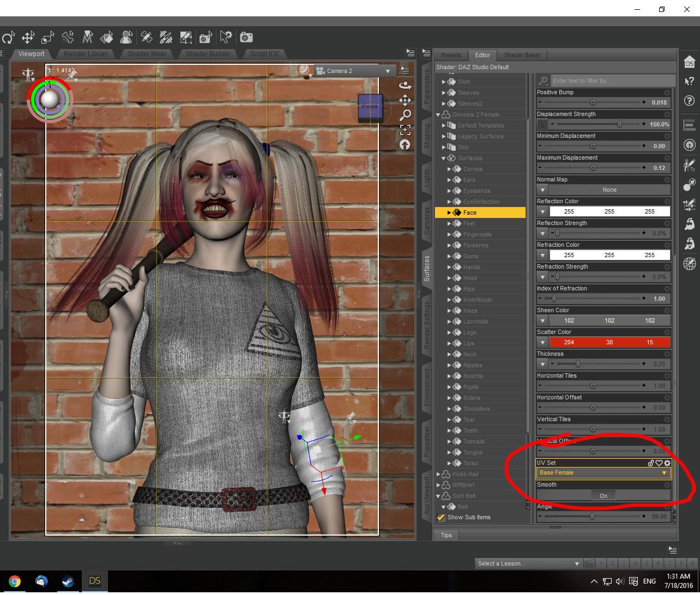Click the Positive Bump plus button
This screenshot has height=595, width=700.
click(x=644, y=102)
